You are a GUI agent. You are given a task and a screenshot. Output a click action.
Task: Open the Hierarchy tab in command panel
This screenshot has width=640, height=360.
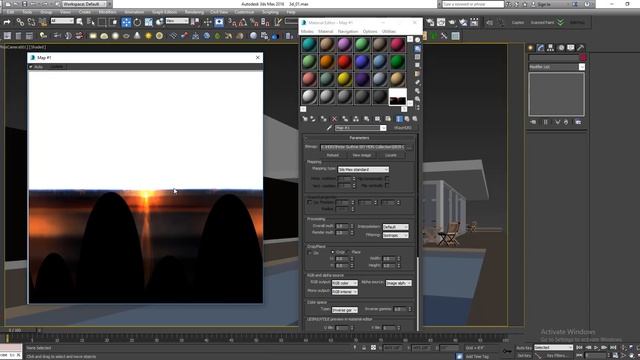[x=551, y=48]
